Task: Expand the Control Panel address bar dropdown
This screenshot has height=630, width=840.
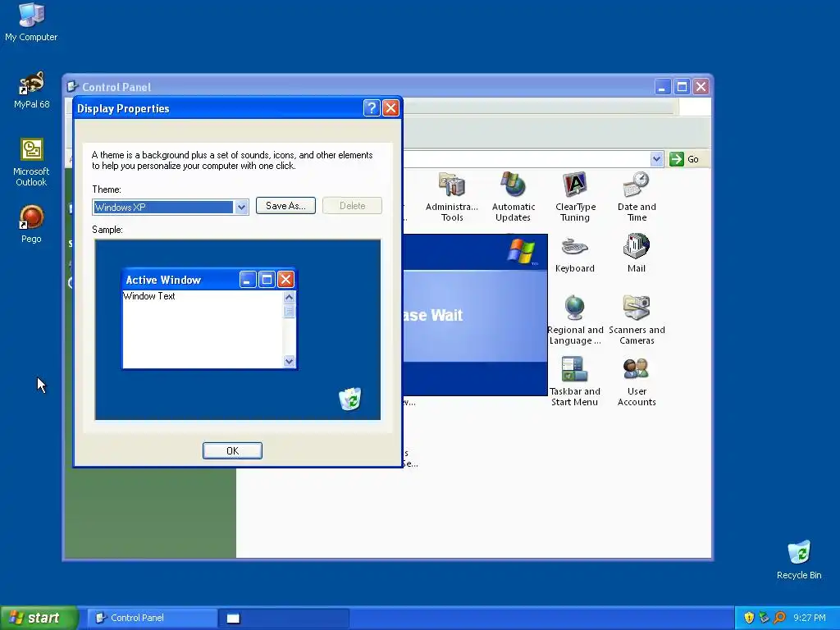Action: pos(656,159)
